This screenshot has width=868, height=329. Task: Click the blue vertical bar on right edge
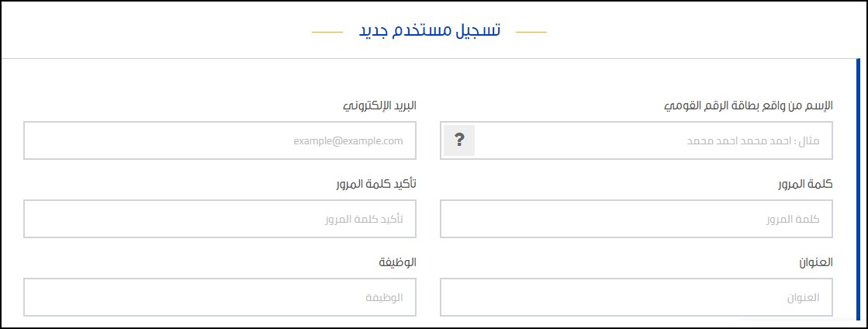click(x=858, y=194)
